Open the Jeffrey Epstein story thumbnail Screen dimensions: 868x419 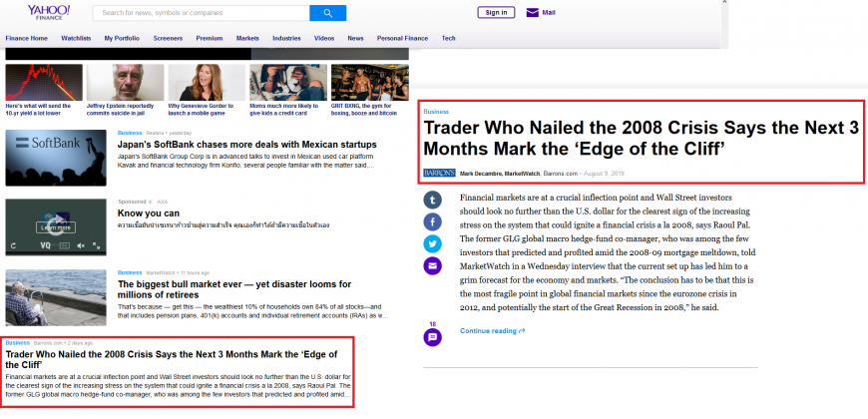(x=125, y=83)
